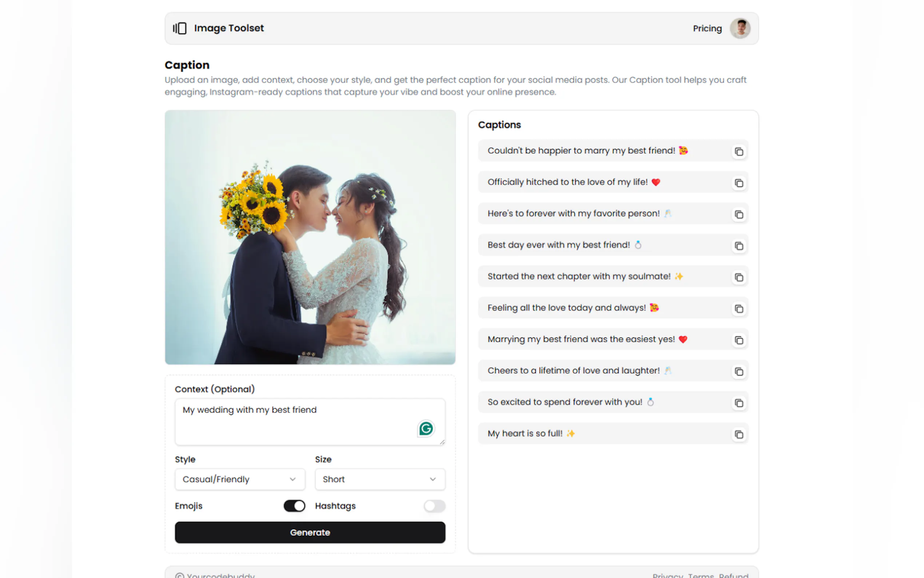Copy 'Marrying my best friend' caption
The width and height of the screenshot is (924, 578).
(x=738, y=340)
